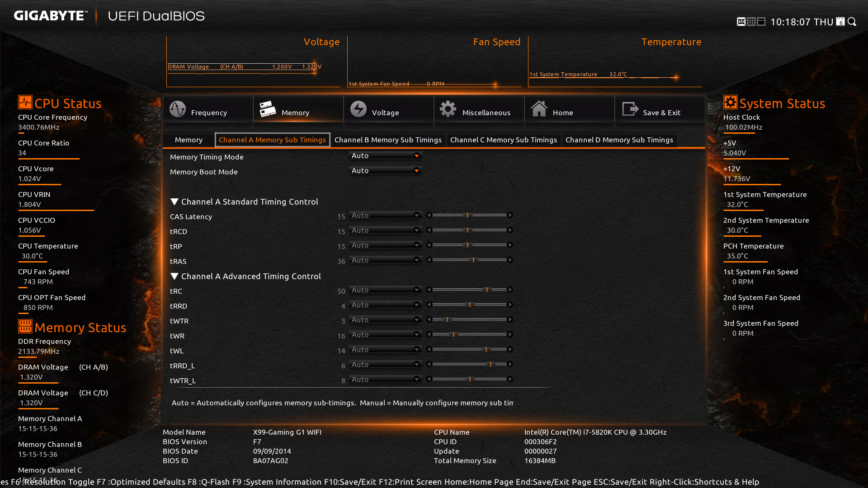This screenshot has width=868, height=488.
Task: Open the Voltage main tab label
Action: point(385,113)
